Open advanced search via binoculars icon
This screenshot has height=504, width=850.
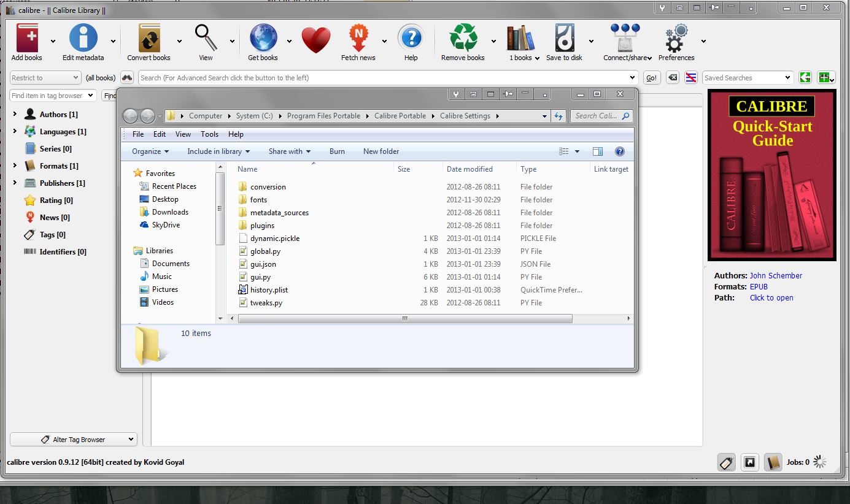pyautogui.click(x=127, y=78)
